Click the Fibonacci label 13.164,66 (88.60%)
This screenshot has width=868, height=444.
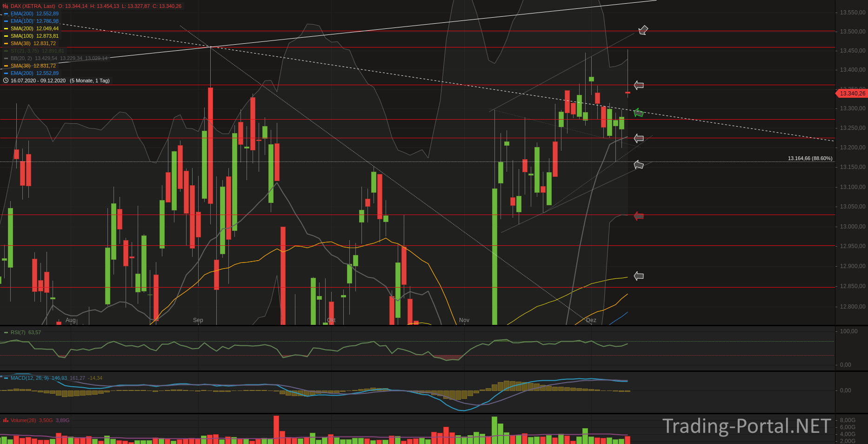[x=810, y=158]
